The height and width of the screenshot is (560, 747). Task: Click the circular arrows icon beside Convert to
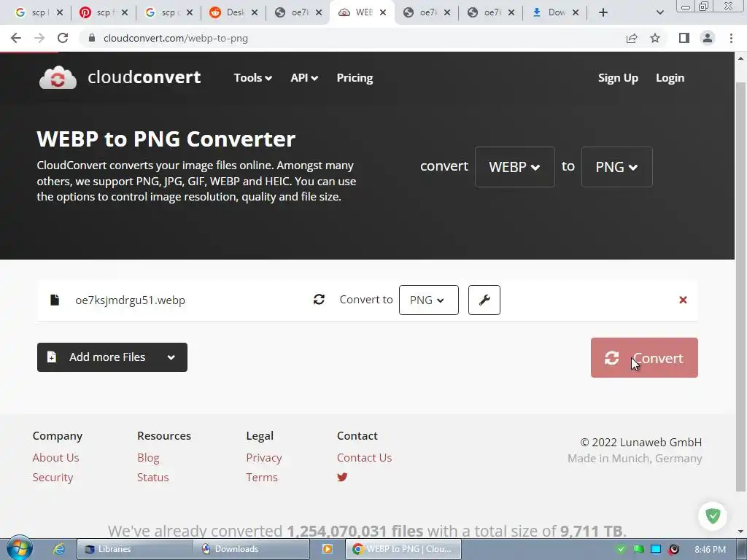(319, 300)
